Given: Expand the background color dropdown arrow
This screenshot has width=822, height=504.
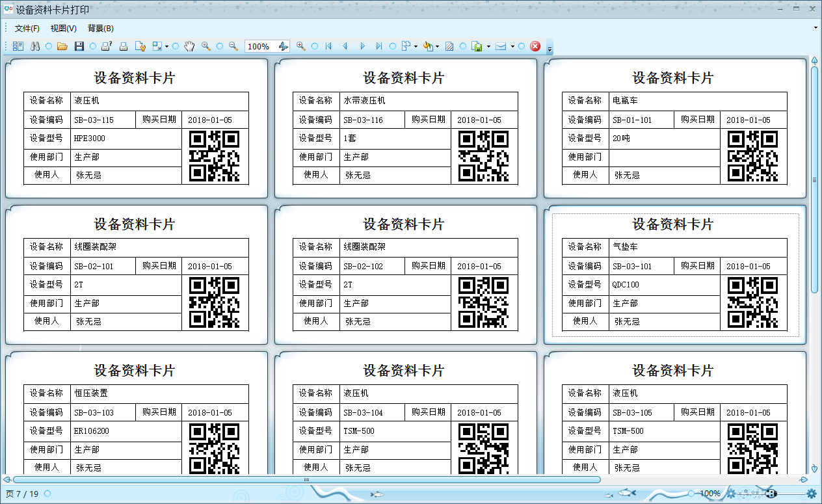Looking at the screenshot, I should pos(437,46).
